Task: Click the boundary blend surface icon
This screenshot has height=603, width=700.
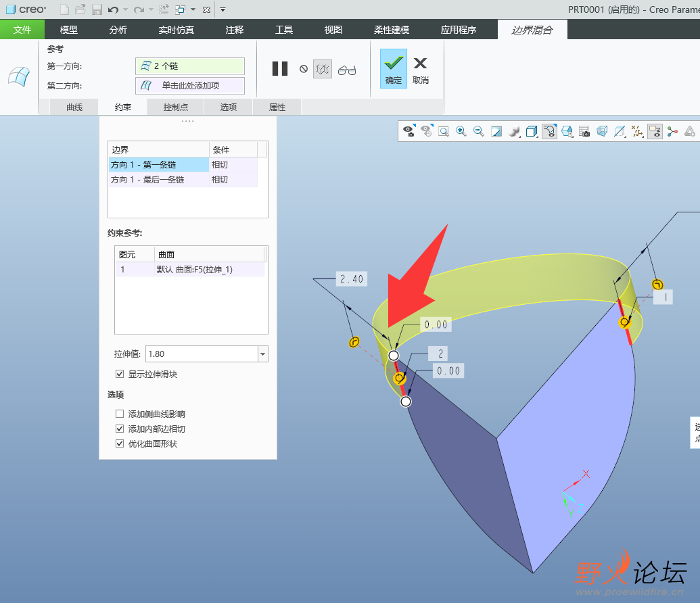Action: coord(19,76)
